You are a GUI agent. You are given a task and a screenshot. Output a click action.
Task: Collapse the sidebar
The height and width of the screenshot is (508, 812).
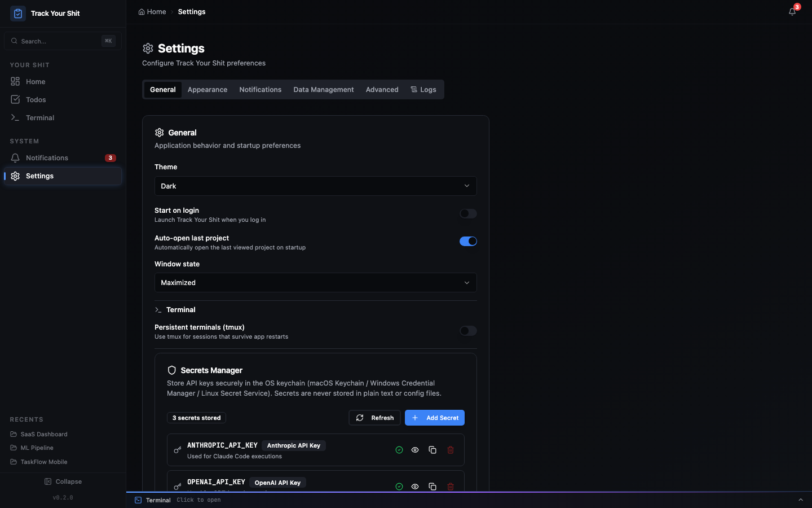click(63, 481)
